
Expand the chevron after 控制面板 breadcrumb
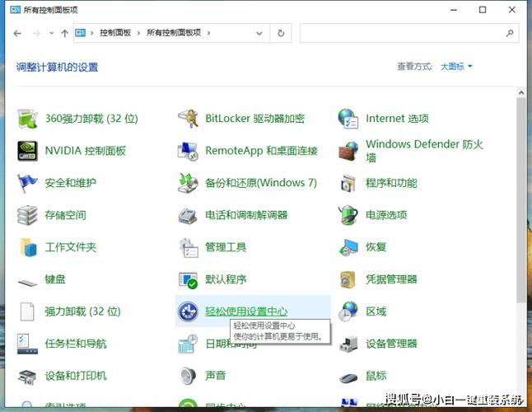click(138, 33)
